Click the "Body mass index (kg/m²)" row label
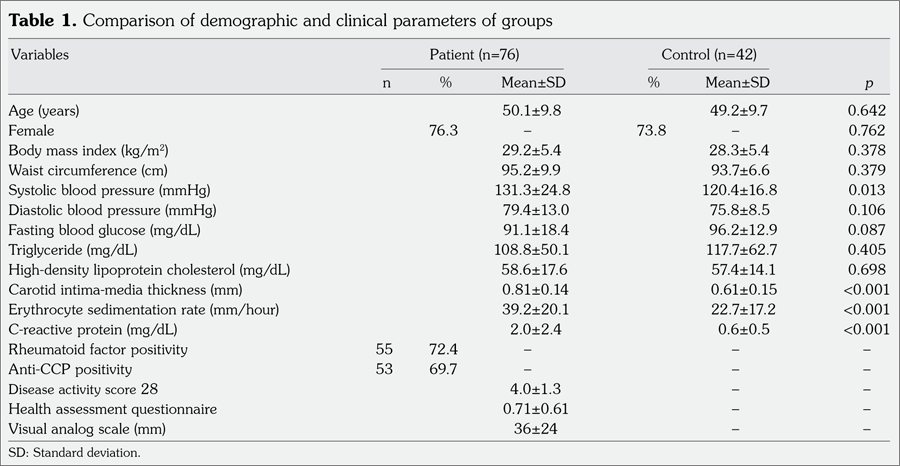This screenshot has width=900, height=466. click(88, 150)
